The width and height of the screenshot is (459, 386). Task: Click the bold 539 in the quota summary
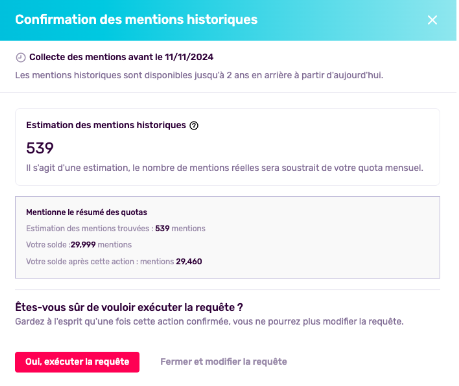(162, 228)
